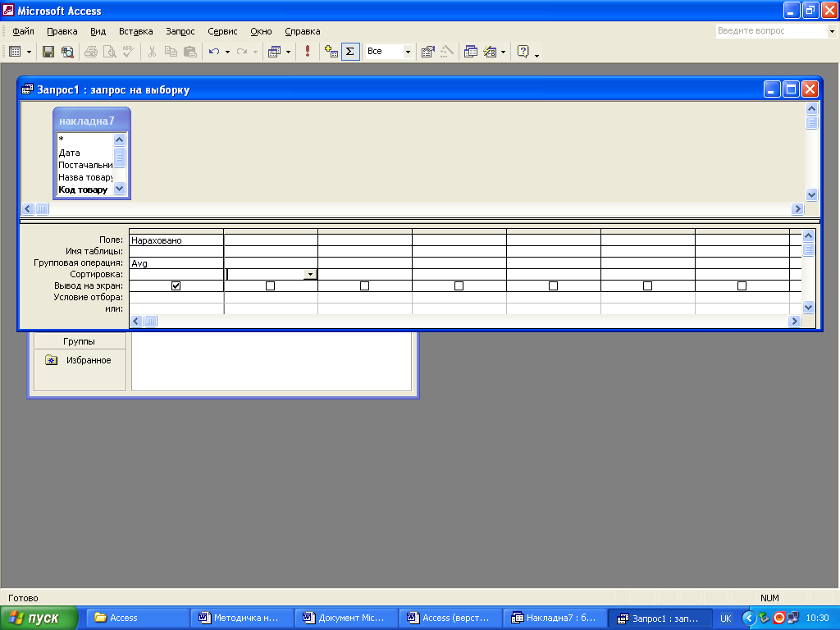Click the Query Type icon
Viewport: 840px width, 630px height.
274,52
